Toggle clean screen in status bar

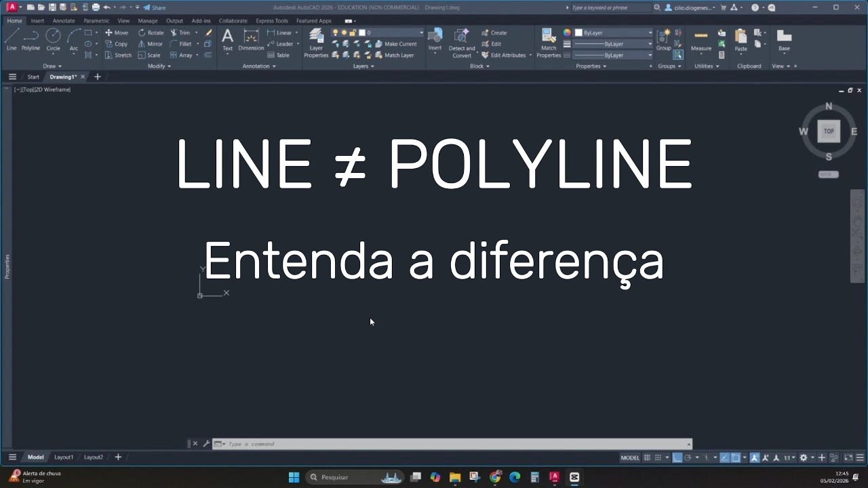tap(848, 457)
